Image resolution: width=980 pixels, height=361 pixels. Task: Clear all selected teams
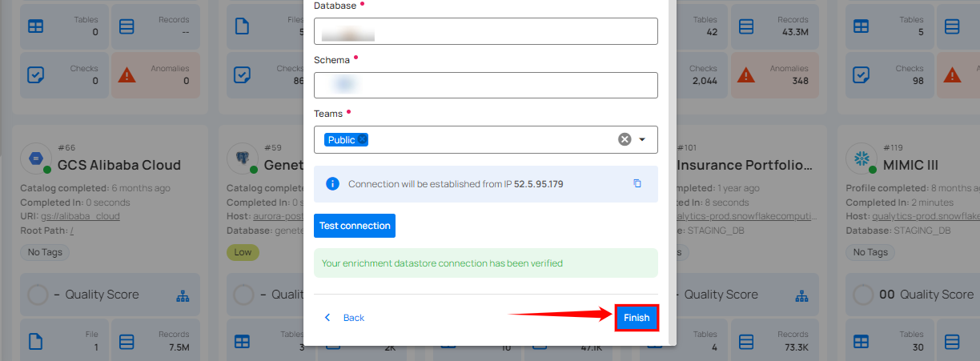coord(625,139)
